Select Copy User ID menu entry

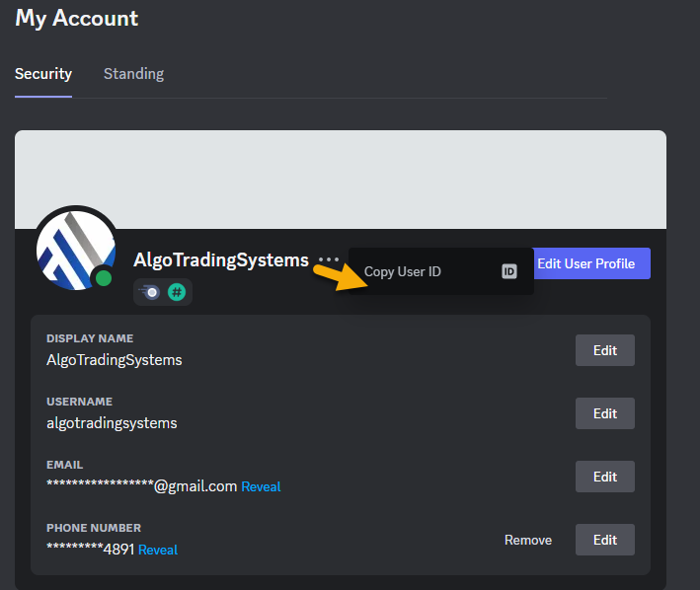click(403, 271)
